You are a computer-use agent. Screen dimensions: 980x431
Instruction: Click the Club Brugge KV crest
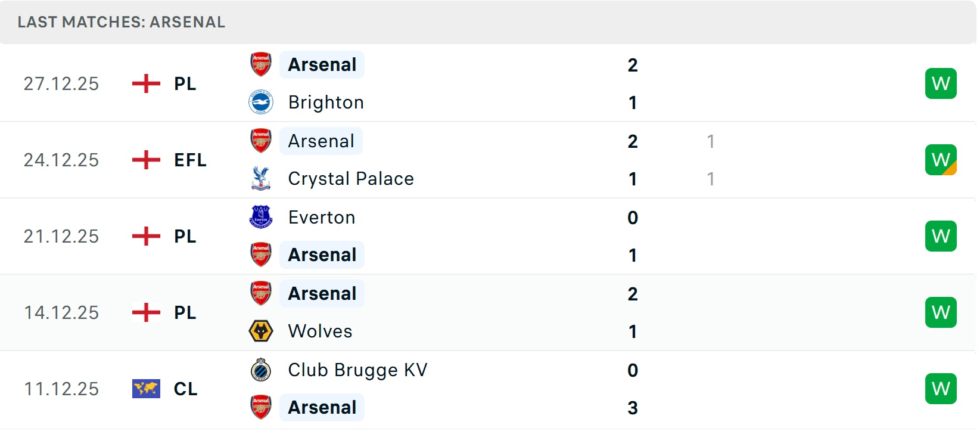tap(260, 370)
